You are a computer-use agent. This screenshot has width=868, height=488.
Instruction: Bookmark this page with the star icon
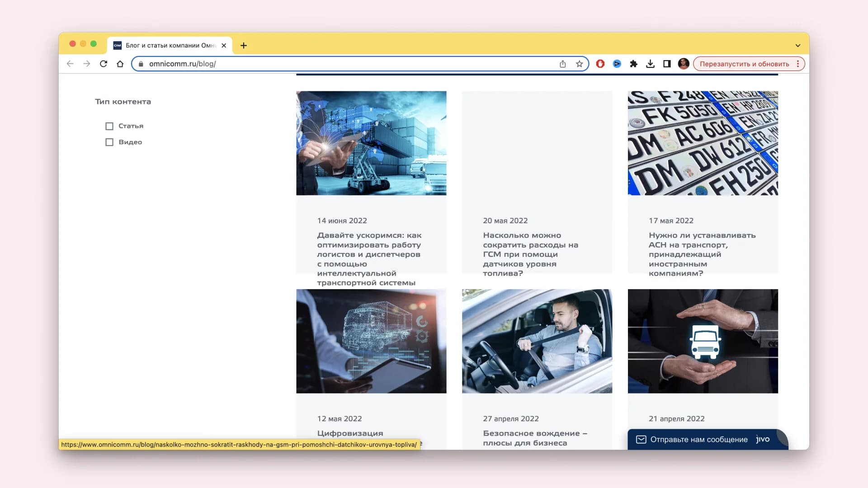point(579,64)
